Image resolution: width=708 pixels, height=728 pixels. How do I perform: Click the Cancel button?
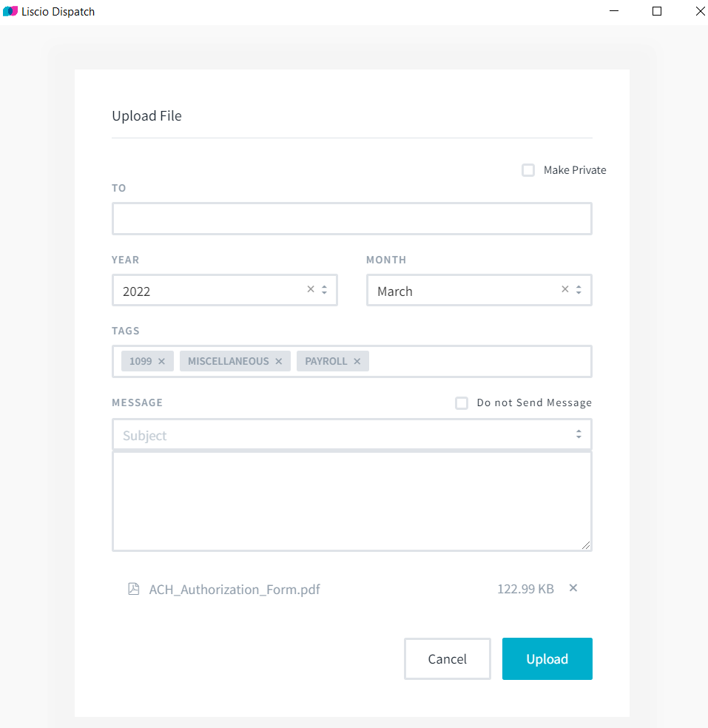coord(448,658)
